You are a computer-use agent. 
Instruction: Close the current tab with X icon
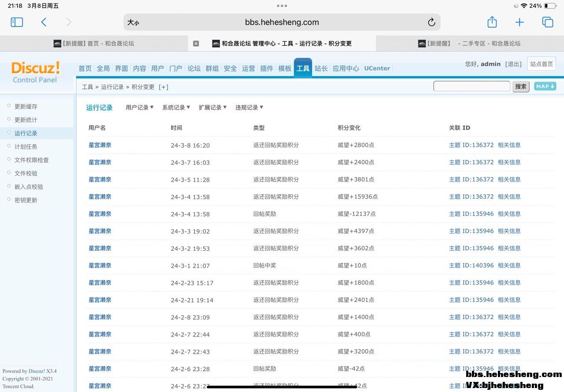tap(196, 44)
